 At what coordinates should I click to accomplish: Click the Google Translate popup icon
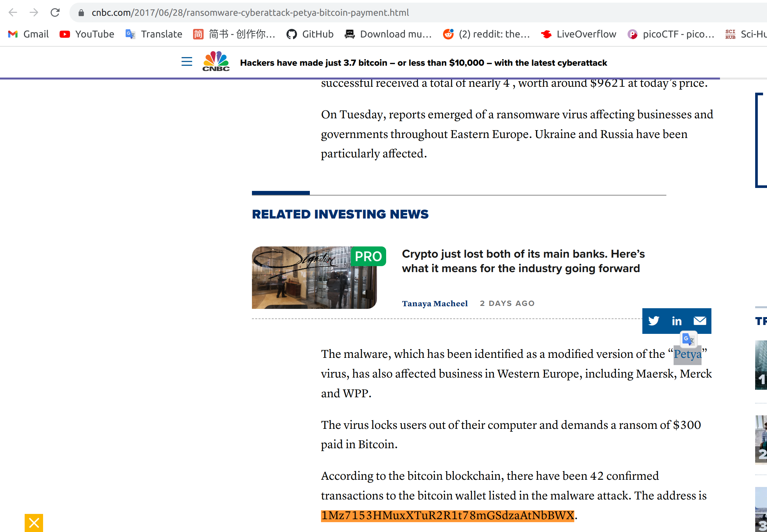click(688, 339)
